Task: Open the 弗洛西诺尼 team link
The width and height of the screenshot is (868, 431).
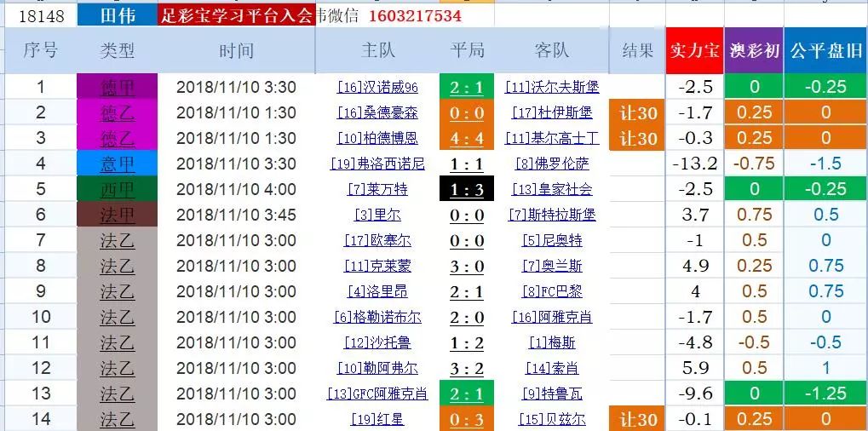Action: click(377, 164)
